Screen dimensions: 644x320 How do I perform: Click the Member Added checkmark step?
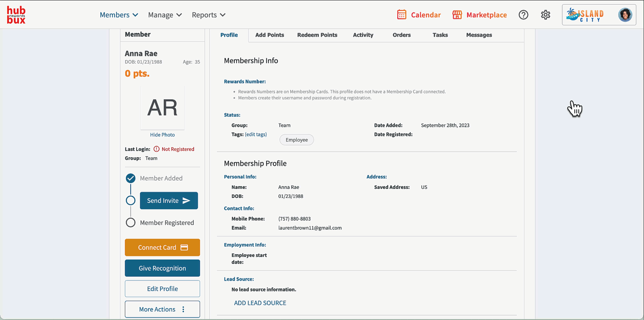point(130,178)
